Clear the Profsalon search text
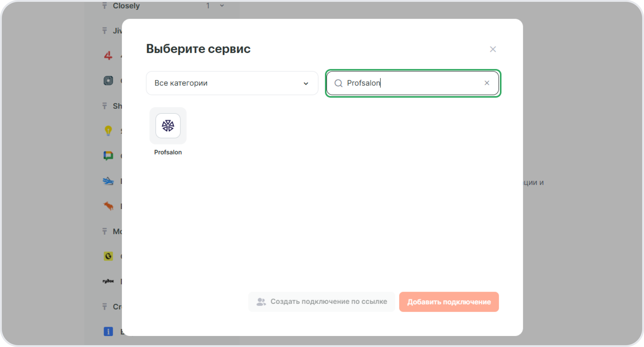This screenshot has height=347, width=644. pos(487,83)
